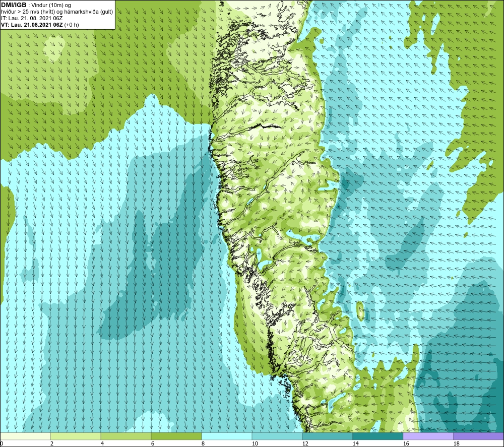This screenshot has width=504, height=447.
Task: Click the legend value label '18'
Action: (457, 443)
